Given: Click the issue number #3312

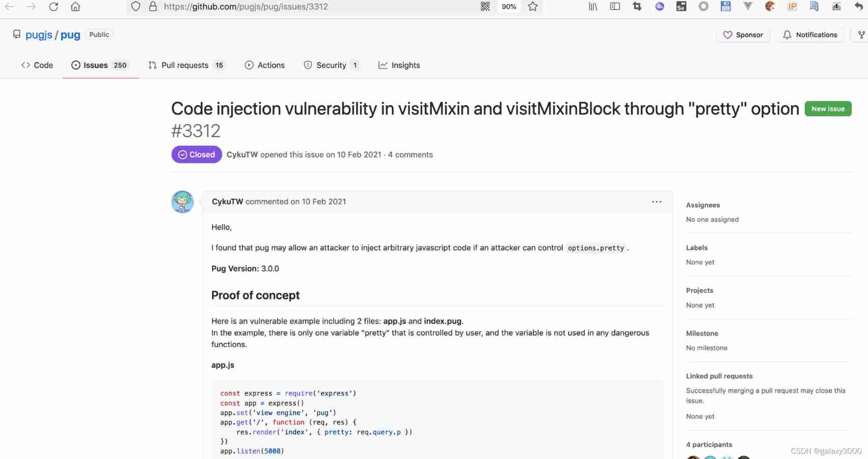Looking at the screenshot, I should 196,131.
